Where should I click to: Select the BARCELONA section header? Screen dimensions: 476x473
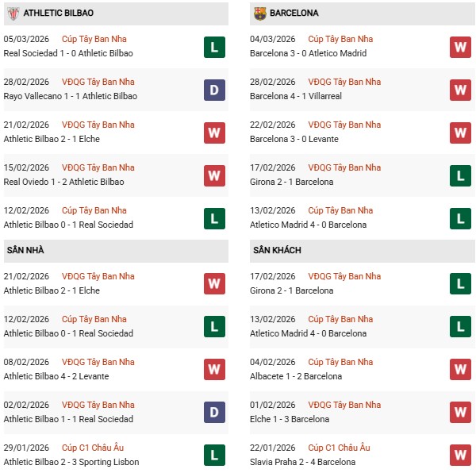(x=294, y=13)
